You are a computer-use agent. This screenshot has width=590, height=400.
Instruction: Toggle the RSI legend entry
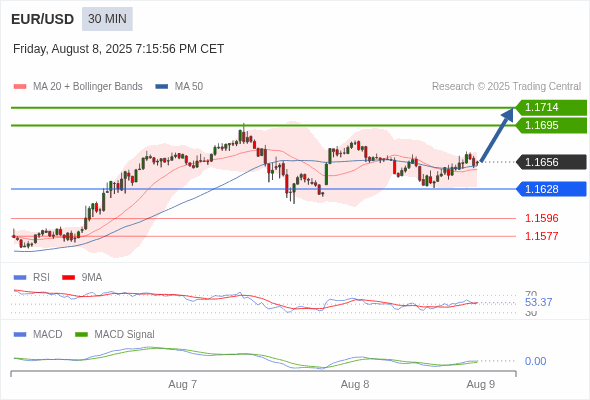tap(32, 277)
